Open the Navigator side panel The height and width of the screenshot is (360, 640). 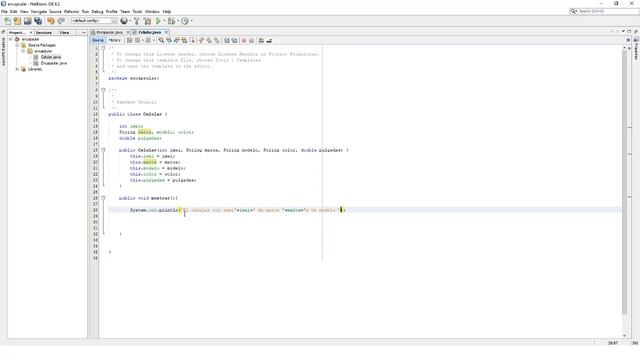tap(4, 52)
